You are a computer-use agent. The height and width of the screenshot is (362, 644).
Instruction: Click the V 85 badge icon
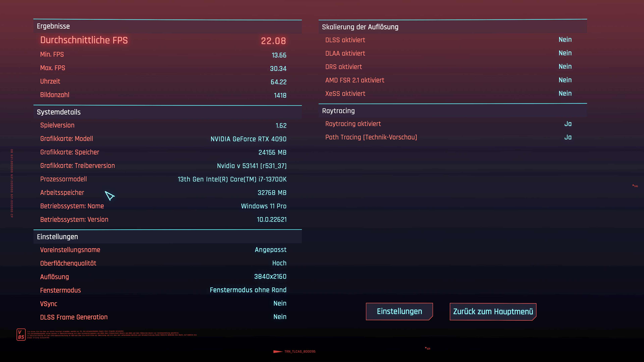point(21,334)
